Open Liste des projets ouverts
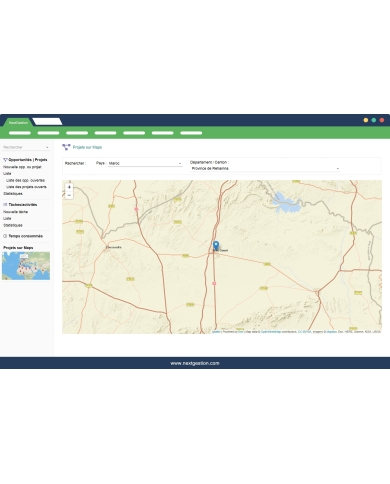 tap(26, 187)
